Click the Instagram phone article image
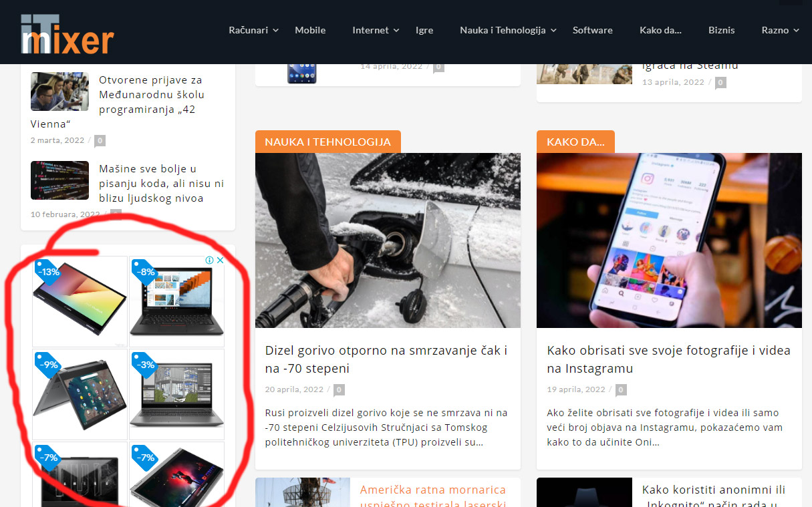Image resolution: width=812 pixels, height=507 pixels. click(x=669, y=240)
